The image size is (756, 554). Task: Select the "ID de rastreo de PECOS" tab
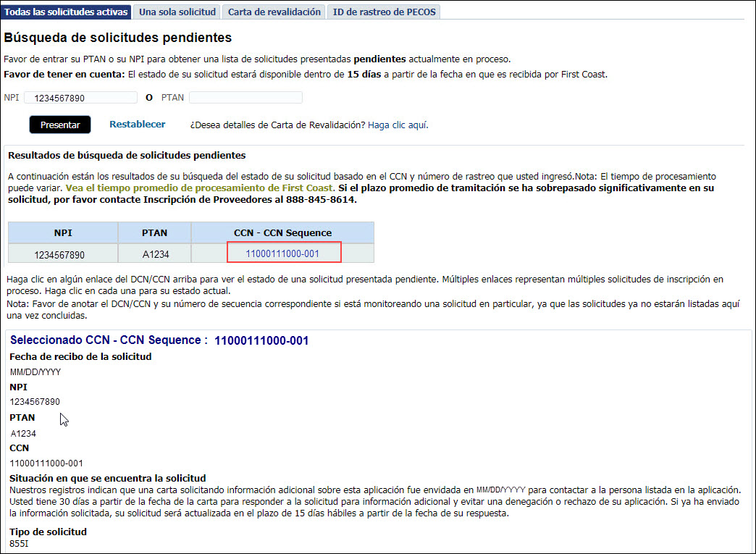click(384, 12)
